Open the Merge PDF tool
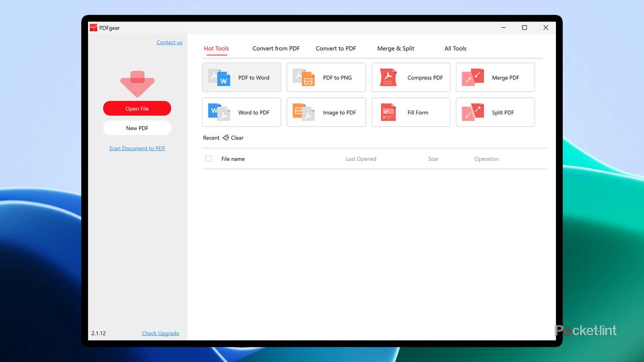This screenshot has height=362, width=644. coord(495,78)
